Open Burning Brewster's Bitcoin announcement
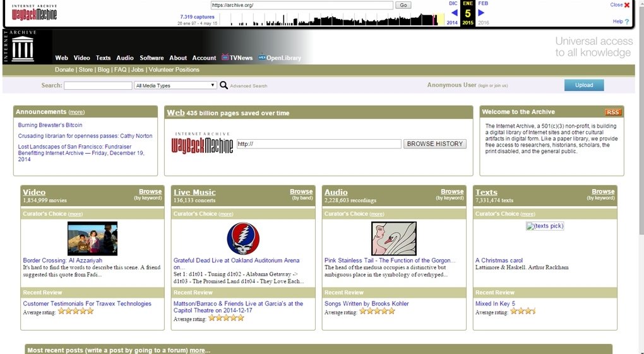This screenshot has width=644, height=354. pos(50,125)
